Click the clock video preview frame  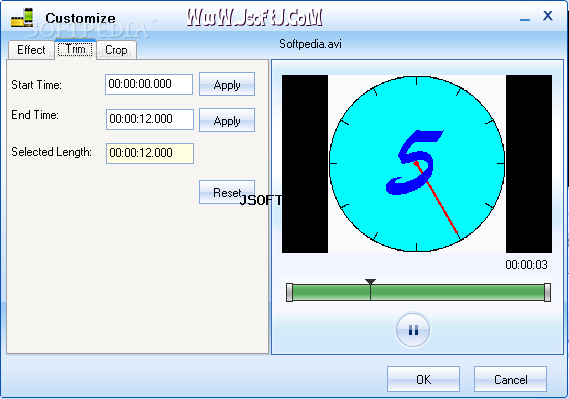tap(417, 164)
